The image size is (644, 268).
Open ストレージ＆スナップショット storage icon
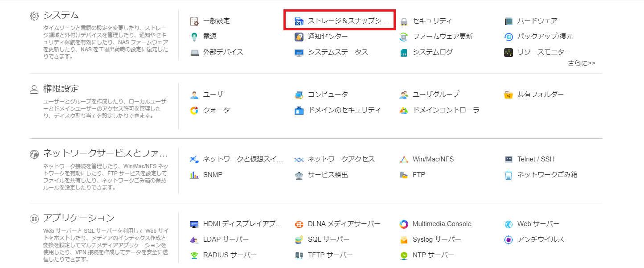click(x=299, y=21)
